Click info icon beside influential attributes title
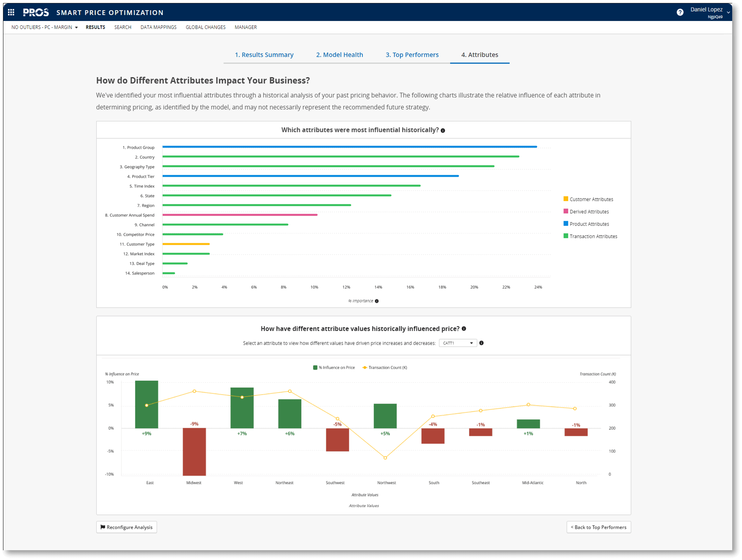The image size is (742, 560). click(x=443, y=131)
